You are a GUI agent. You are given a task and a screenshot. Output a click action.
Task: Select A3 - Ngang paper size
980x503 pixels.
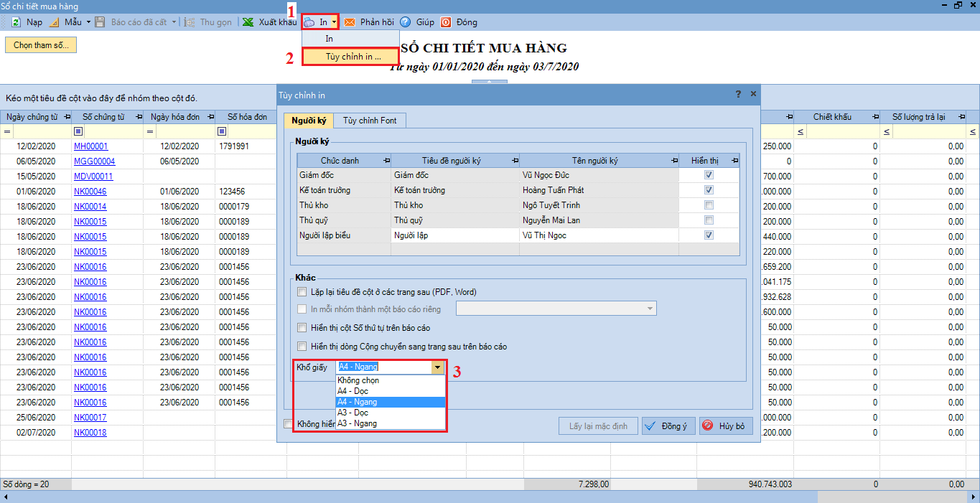click(391, 423)
